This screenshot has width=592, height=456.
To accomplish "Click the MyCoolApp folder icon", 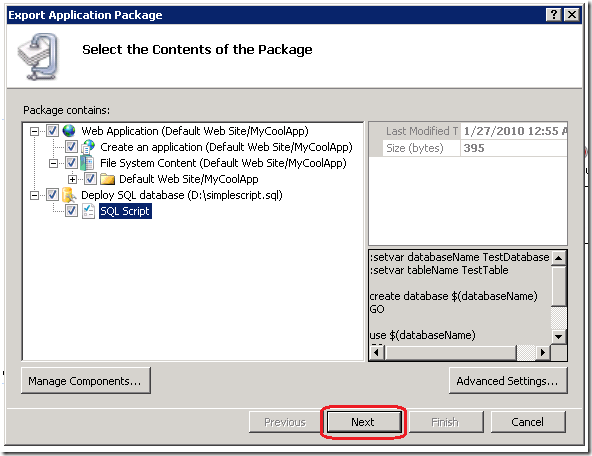I will 107,179.
